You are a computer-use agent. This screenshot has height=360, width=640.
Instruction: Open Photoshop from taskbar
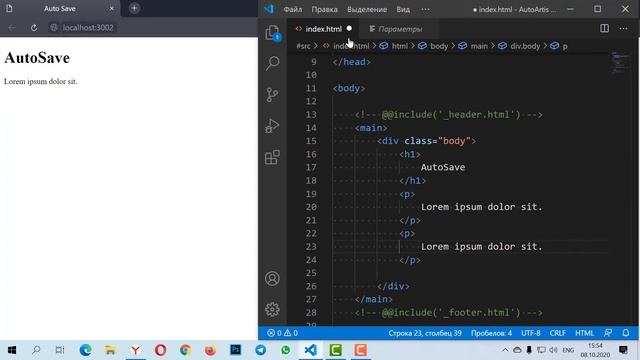click(x=236, y=350)
